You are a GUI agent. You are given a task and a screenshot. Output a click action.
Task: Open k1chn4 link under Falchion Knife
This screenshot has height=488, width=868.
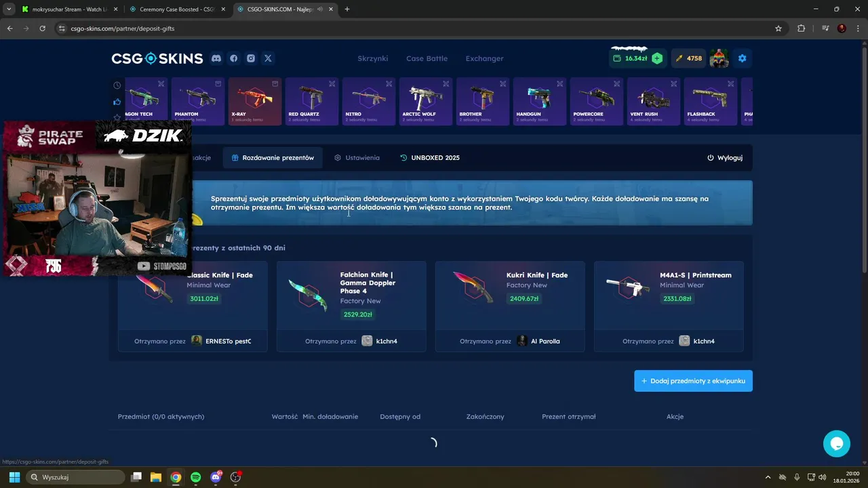pos(380,341)
